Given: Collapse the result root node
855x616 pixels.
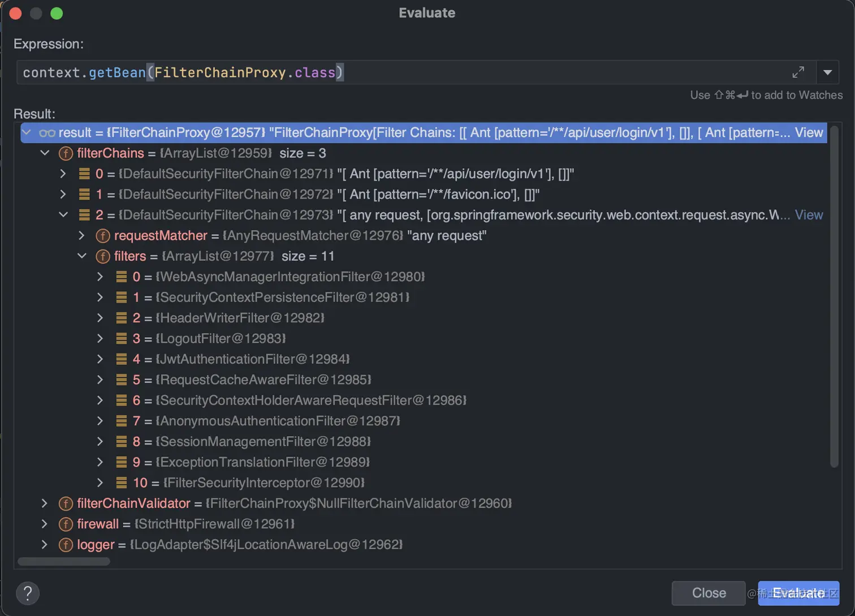Looking at the screenshot, I should point(26,132).
